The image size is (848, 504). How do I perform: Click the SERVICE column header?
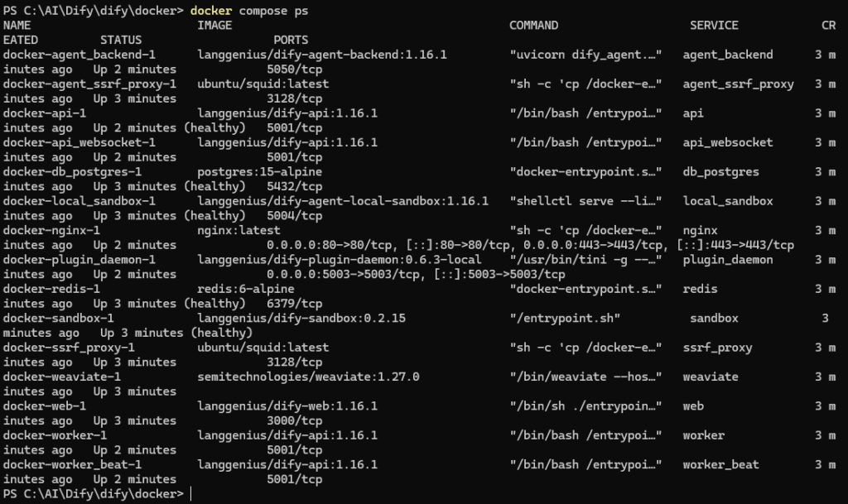click(x=714, y=26)
